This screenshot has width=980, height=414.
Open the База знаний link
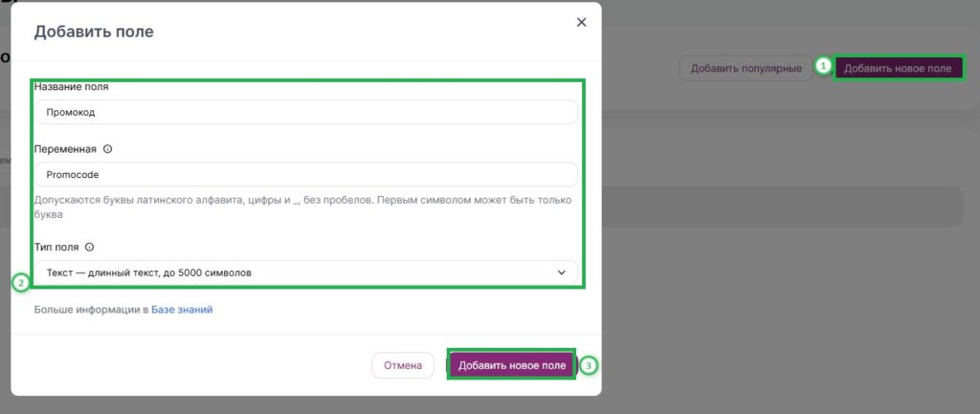pyautogui.click(x=182, y=309)
